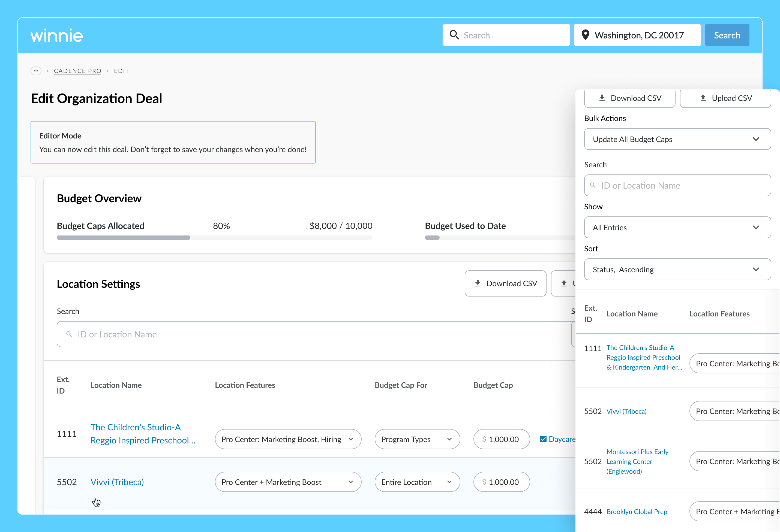Open the Program Types dropdown
The image size is (780, 532).
tap(417, 439)
